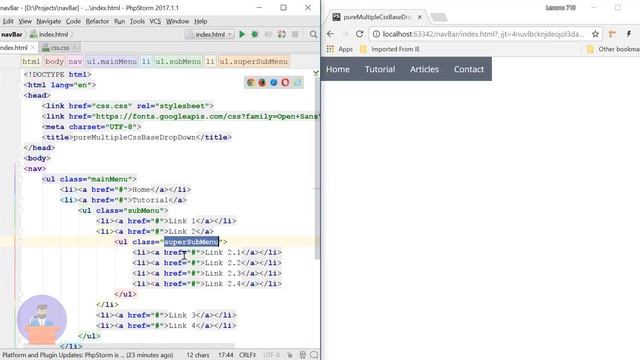Open the Edit menu
This screenshot has height=360, width=640.
point(8,21)
